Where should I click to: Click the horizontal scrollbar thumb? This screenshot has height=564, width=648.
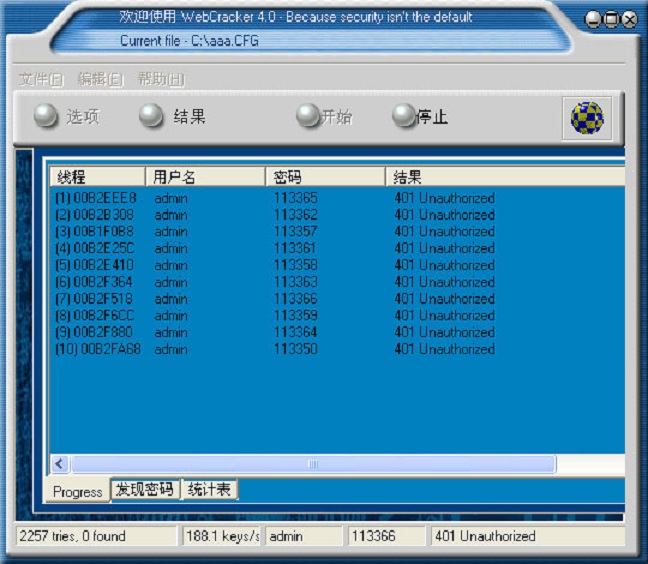coord(312,464)
